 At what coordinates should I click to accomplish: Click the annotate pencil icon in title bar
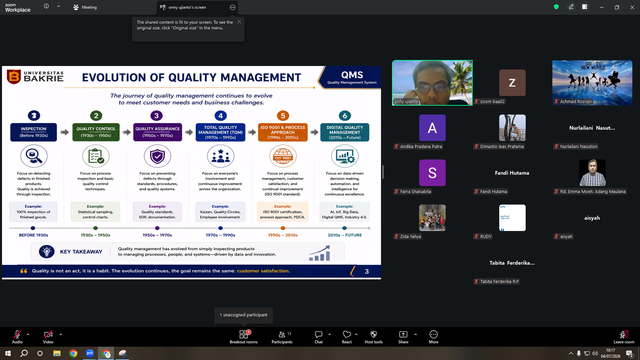[571, 7]
